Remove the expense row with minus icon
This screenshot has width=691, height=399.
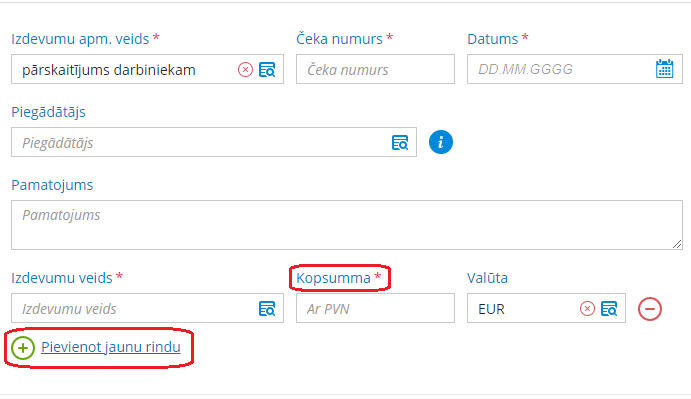650,309
